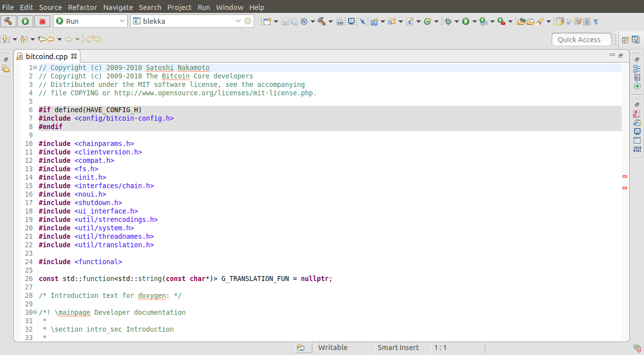Restore the Problems view icon on the sidebar
This screenshot has width=644, height=355.
pyautogui.click(x=637, y=113)
